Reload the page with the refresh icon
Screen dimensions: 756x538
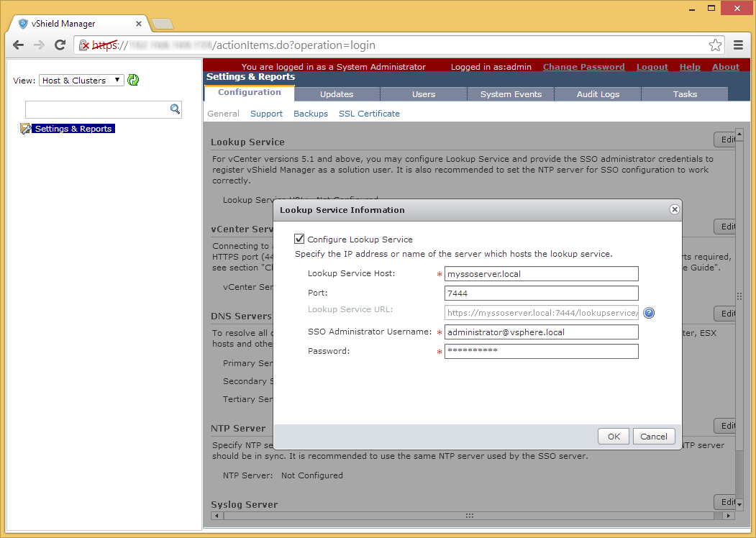tap(60, 45)
